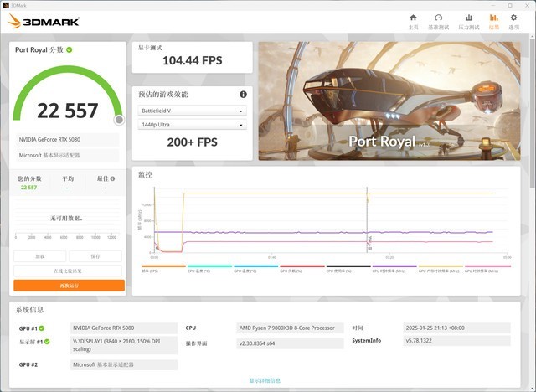Screen dimensions: 536x392
Task: Go to the Home (主页) tab
Action: (x=413, y=22)
